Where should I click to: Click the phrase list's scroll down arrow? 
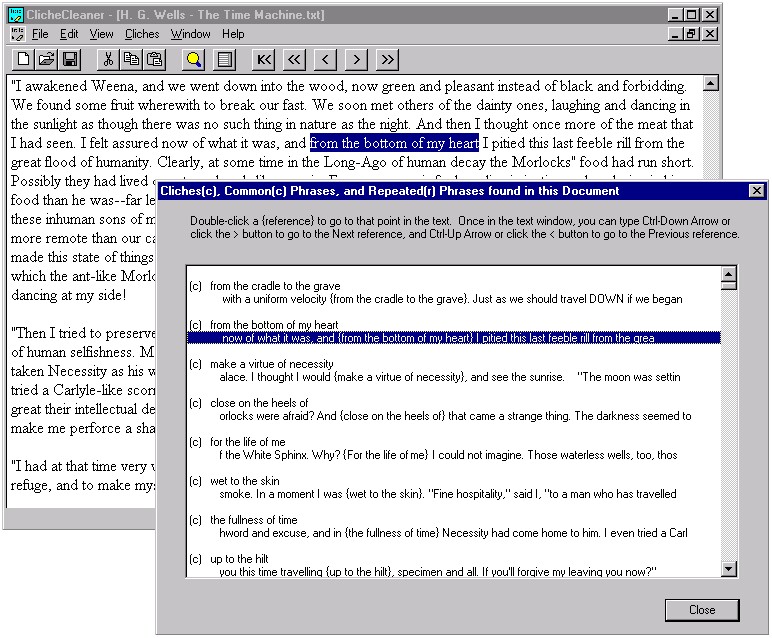[729, 569]
